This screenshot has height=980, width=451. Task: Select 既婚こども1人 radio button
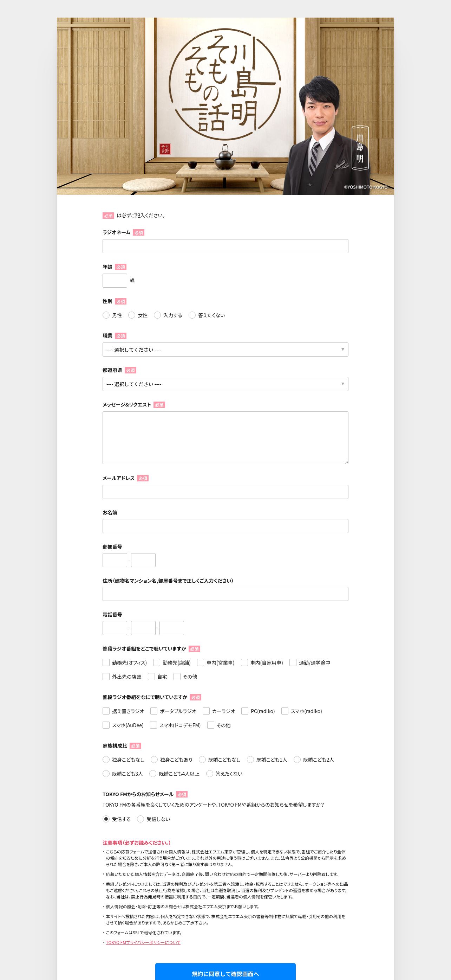(250, 760)
